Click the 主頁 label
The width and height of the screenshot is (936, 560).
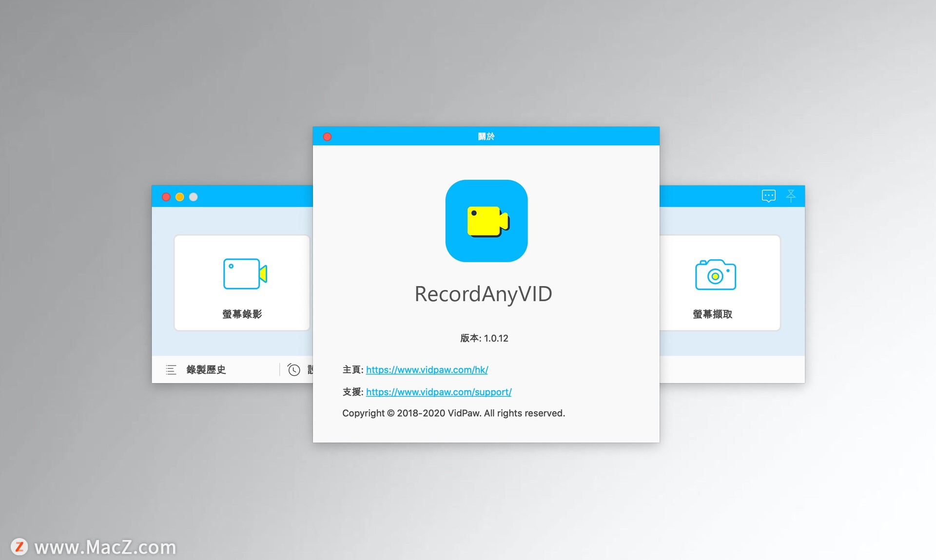pos(353,369)
